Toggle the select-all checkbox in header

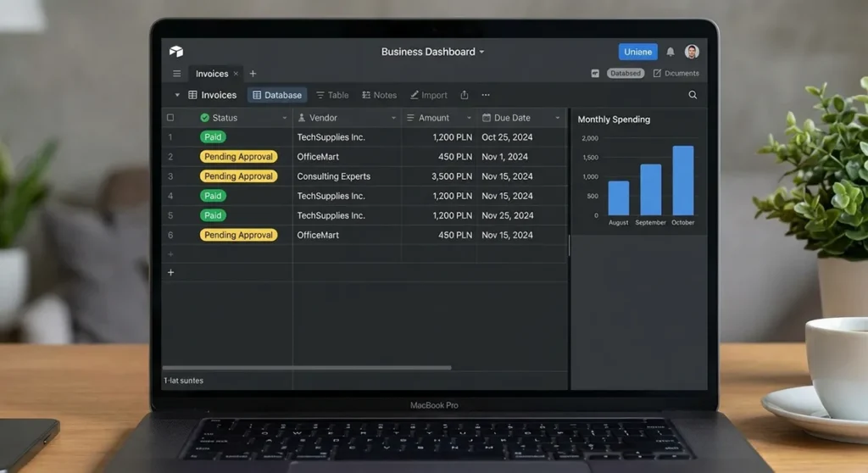coord(170,118)
